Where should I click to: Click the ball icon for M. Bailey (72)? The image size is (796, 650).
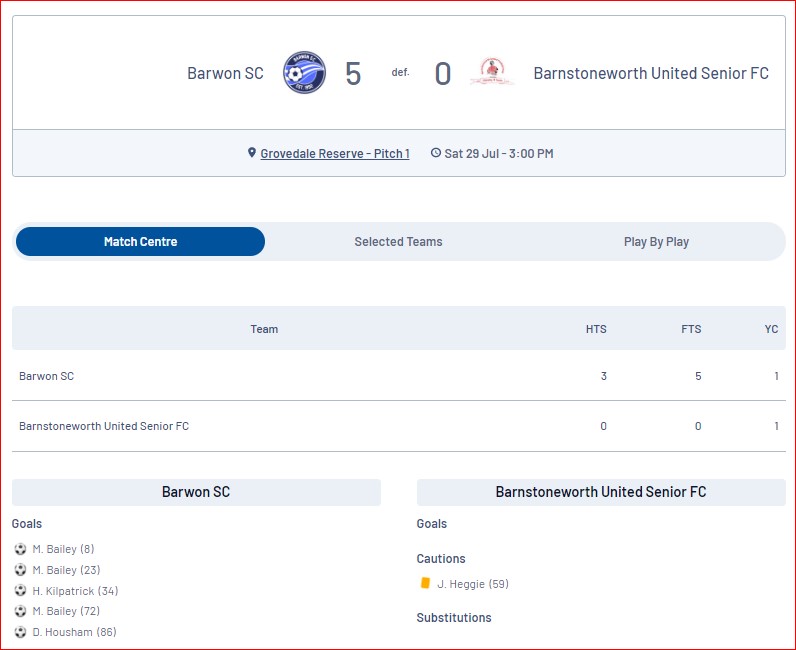20,611
